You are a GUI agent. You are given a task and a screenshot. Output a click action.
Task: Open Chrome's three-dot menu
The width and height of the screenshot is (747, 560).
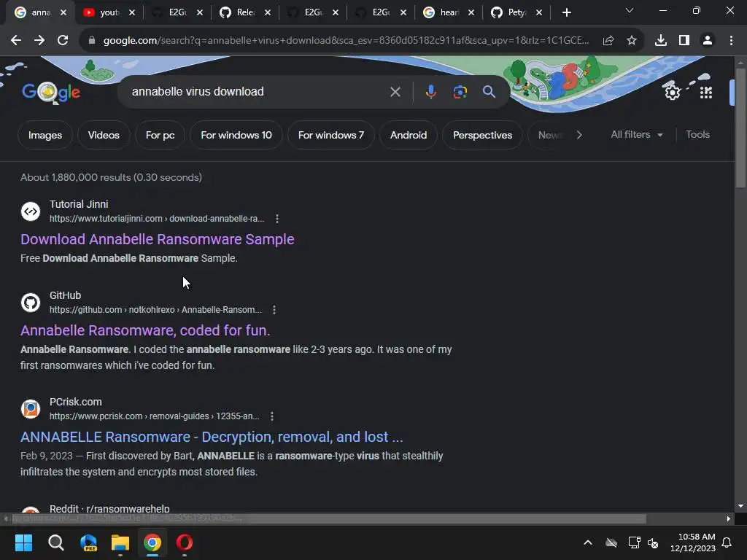pyautogui.click(x=731, y=41)
